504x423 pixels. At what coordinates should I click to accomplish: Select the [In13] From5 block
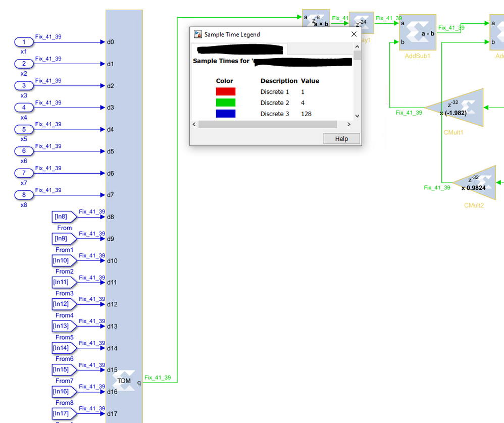point(64,326)
